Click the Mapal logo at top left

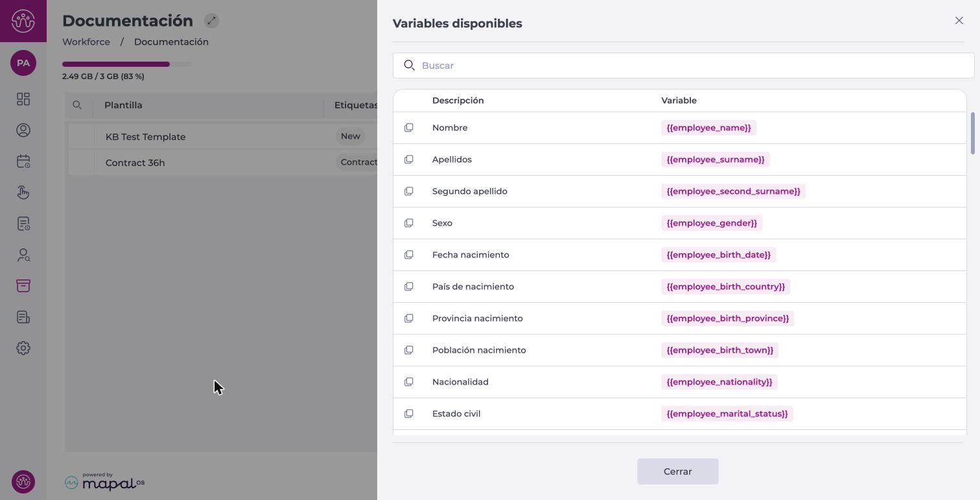[x=23, y=21]
